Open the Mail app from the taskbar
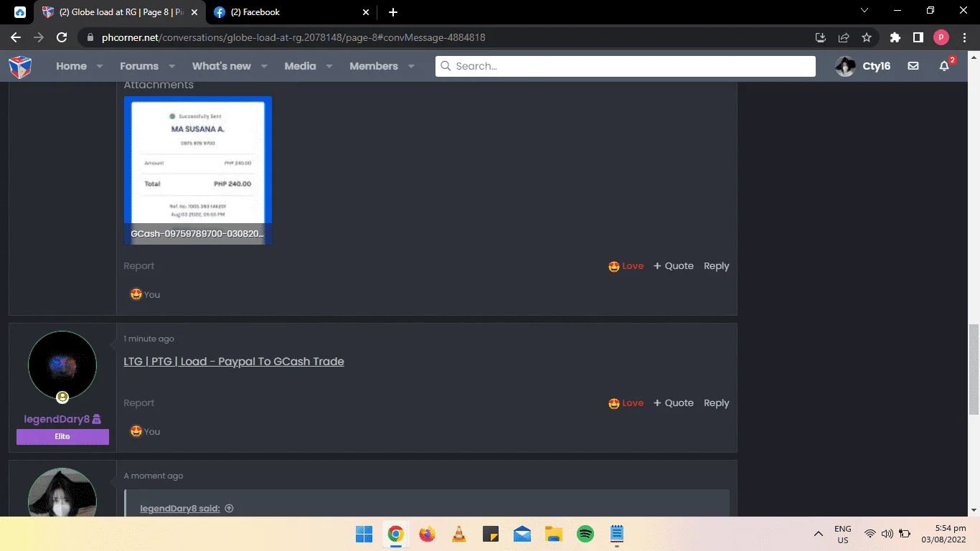 (522, 534)
